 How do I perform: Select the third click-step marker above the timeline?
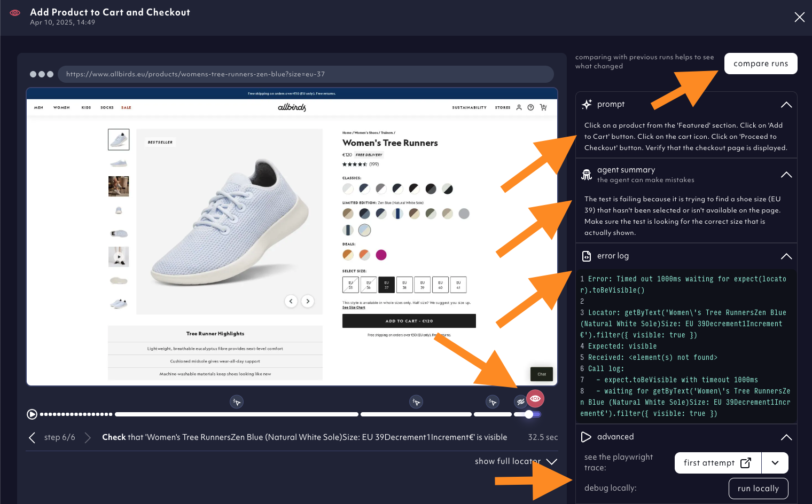click(x=493, y=401)
